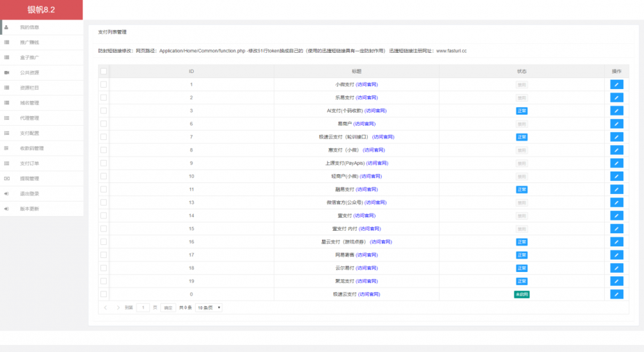The image size is (644, 352).
Task: Click the pencil icon for 聚龙支付
Action: click(x=616, y=281)
